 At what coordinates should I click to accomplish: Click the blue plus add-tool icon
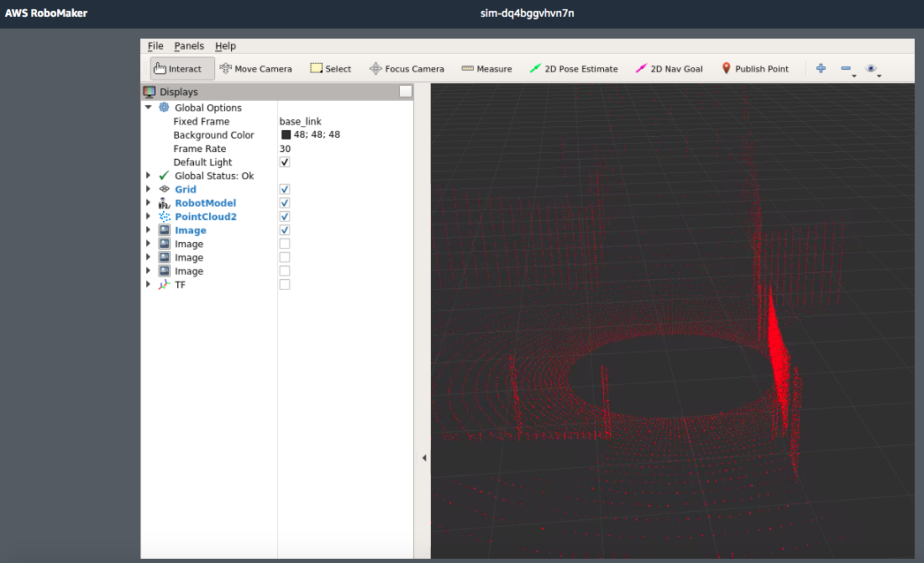point(821,68)
